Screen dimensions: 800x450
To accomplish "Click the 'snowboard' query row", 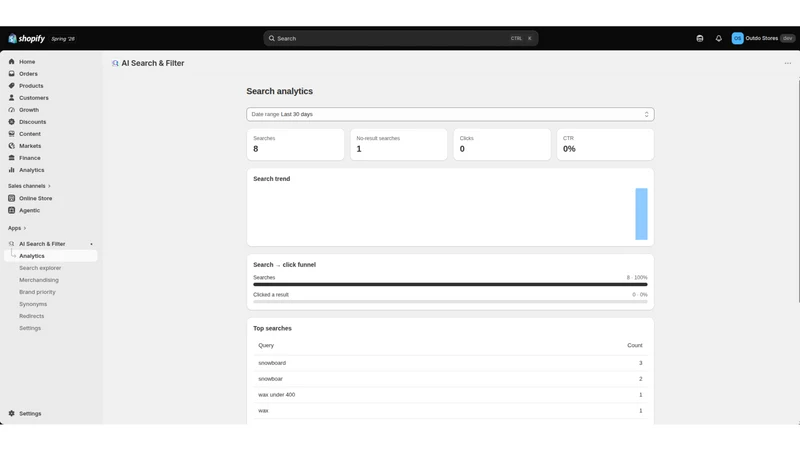I will [x=450, y=363].
